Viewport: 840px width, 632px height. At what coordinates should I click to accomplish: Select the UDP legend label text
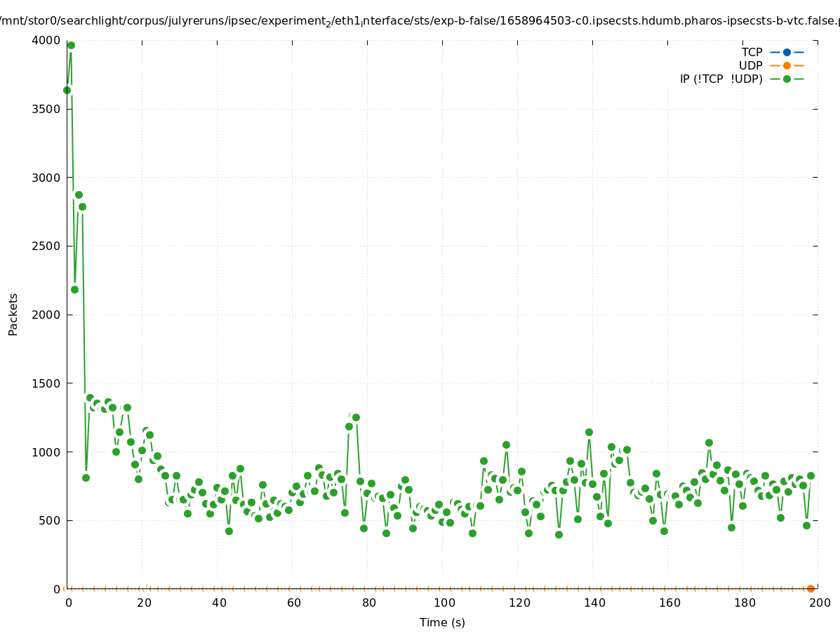[x=750, y=65]
